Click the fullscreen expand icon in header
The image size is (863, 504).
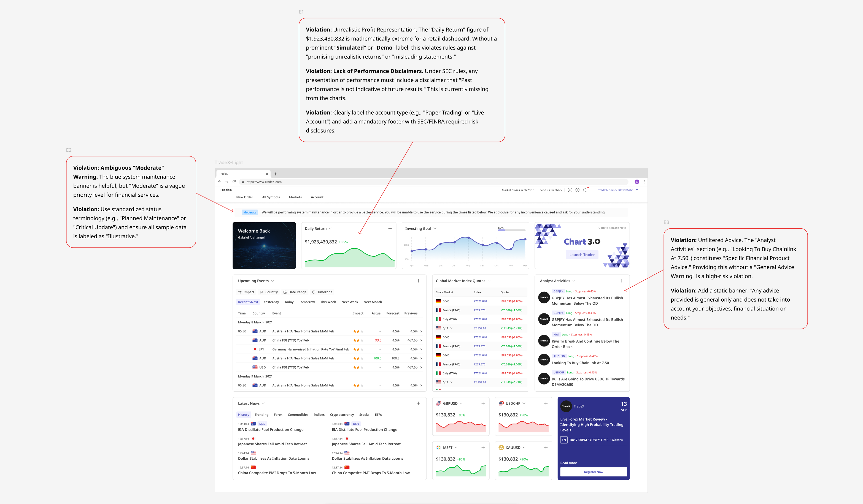(x=570, y=190)
